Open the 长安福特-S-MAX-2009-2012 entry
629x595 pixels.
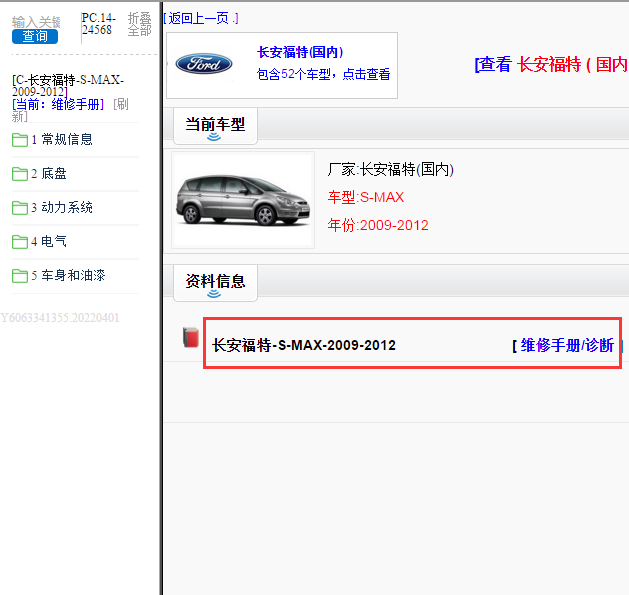304,345
